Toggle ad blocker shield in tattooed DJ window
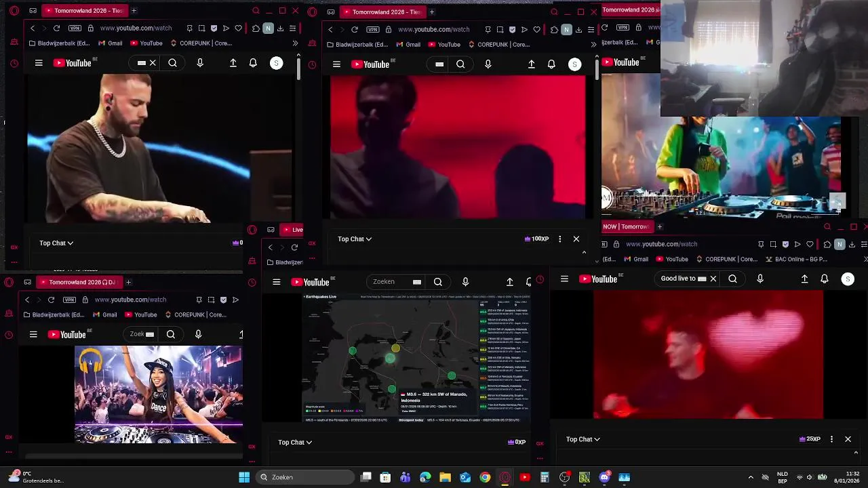868x488 pixels. coord(214,28)
